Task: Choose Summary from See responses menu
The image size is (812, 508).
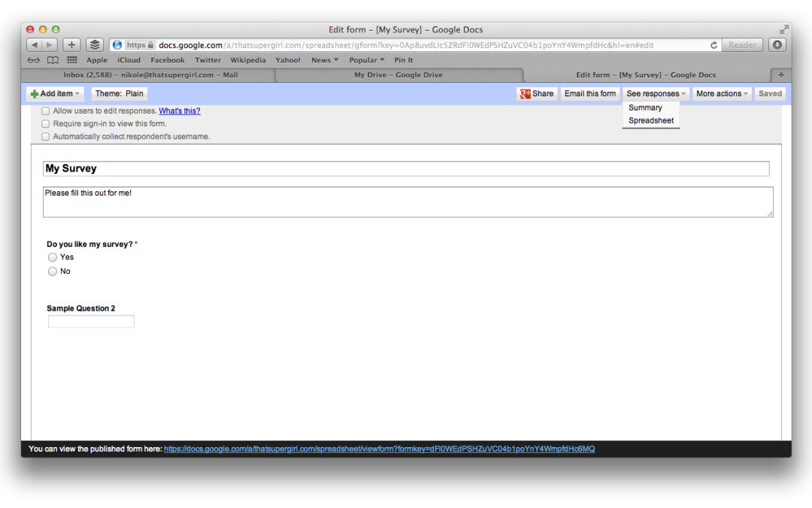Action: point(645,108)
